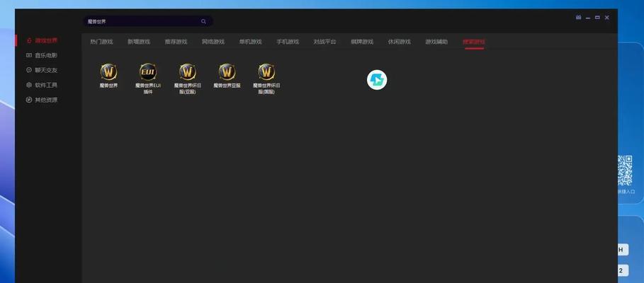Image resolution: width=644 pixels, height=283 pixels.
Task: Select 其他资源 in the sidebar
Action: point(42,100)
